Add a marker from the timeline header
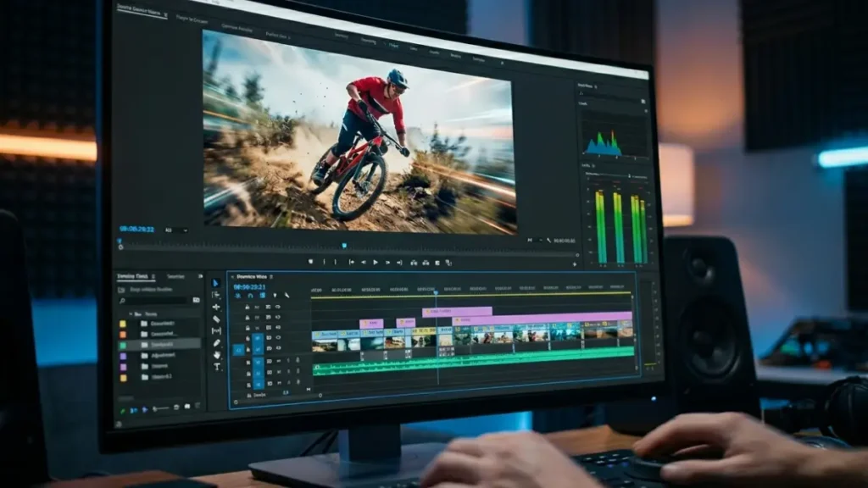The image size is (868, 488). 275,296
